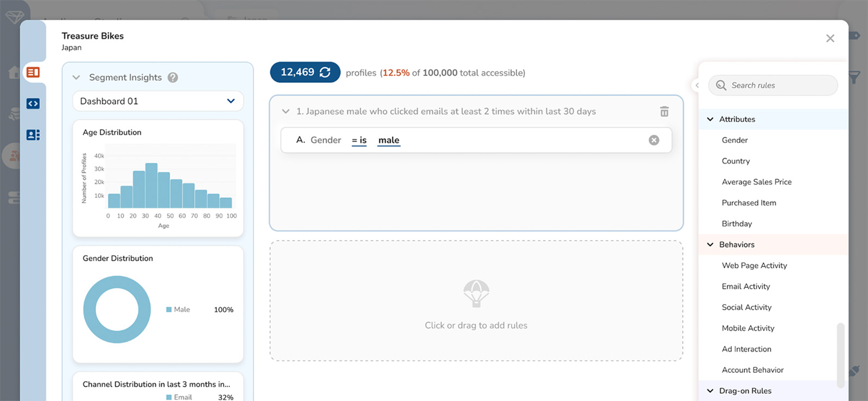Open the profile card sidebar icon
This screenshot has height=401, width=868.
[x=33, y=135]
